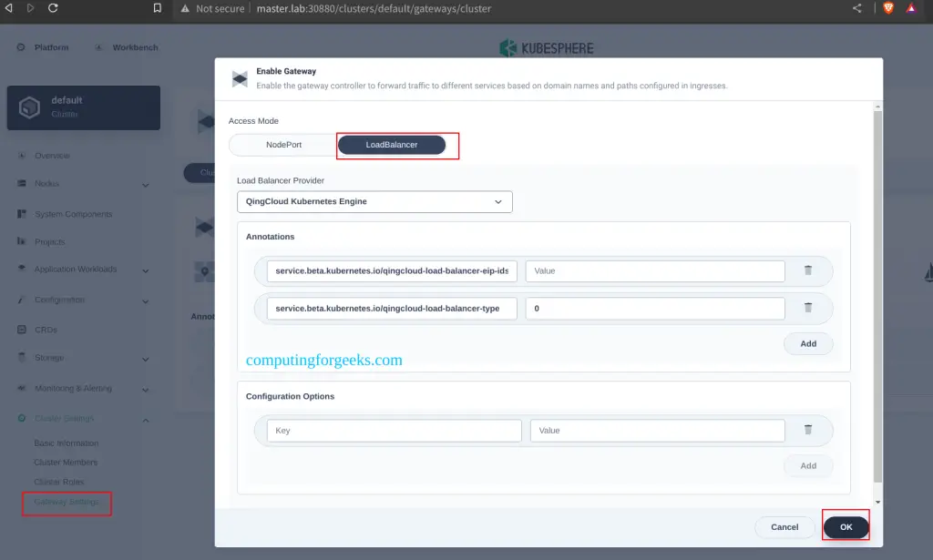Open Cluster Roles under Cluster Settings
The height and width of the screenshot is (560, 933).
(x=59, y=482)
